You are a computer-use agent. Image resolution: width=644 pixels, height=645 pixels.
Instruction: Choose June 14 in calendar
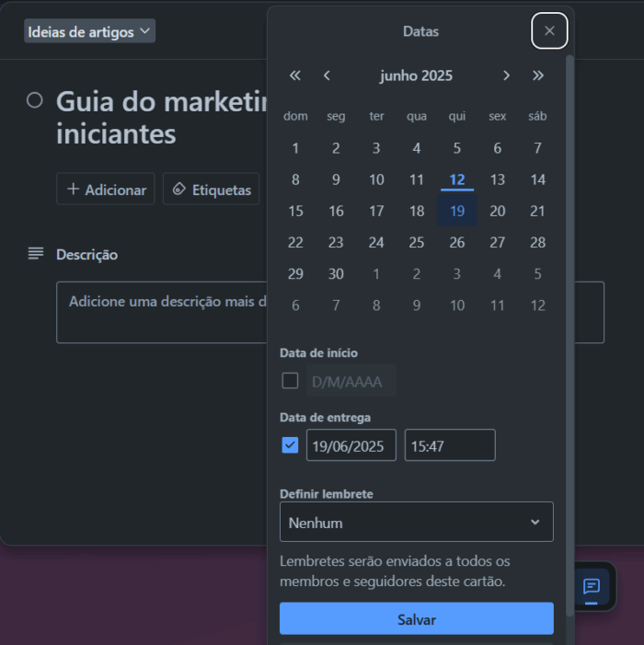point(537,179)
